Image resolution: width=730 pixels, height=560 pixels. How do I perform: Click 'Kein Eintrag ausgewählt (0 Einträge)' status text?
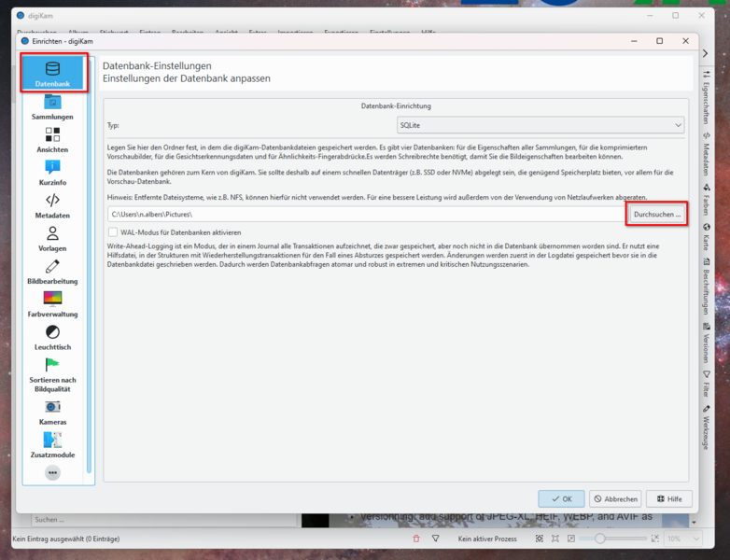coord(66,539)
